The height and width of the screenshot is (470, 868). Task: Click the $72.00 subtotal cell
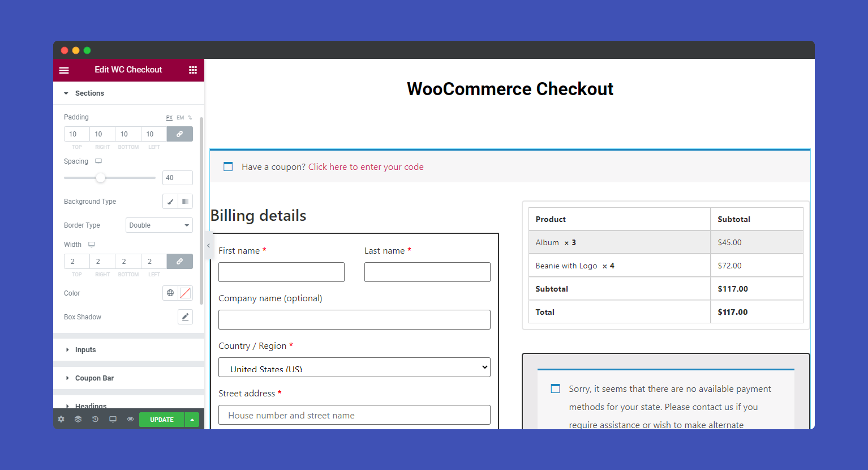tap(757, 266)
